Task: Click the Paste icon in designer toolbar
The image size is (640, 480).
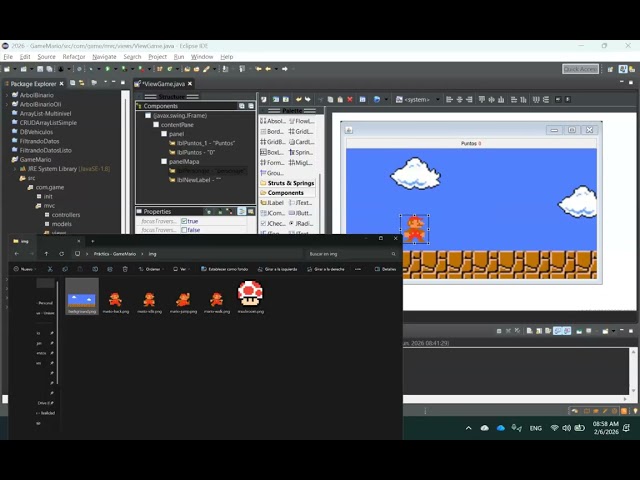Action: click(x=340, y=100)
